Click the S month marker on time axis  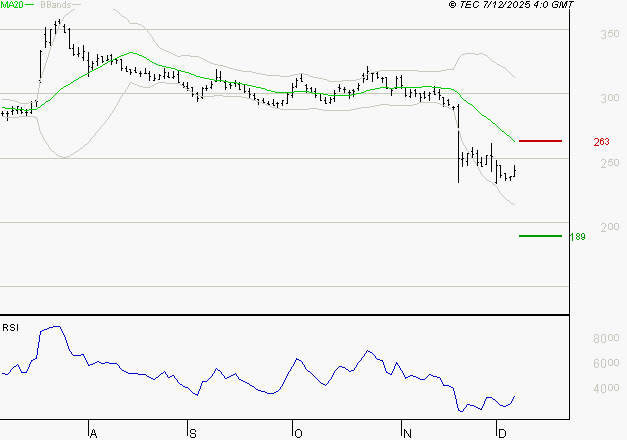(x=193, y=433)
